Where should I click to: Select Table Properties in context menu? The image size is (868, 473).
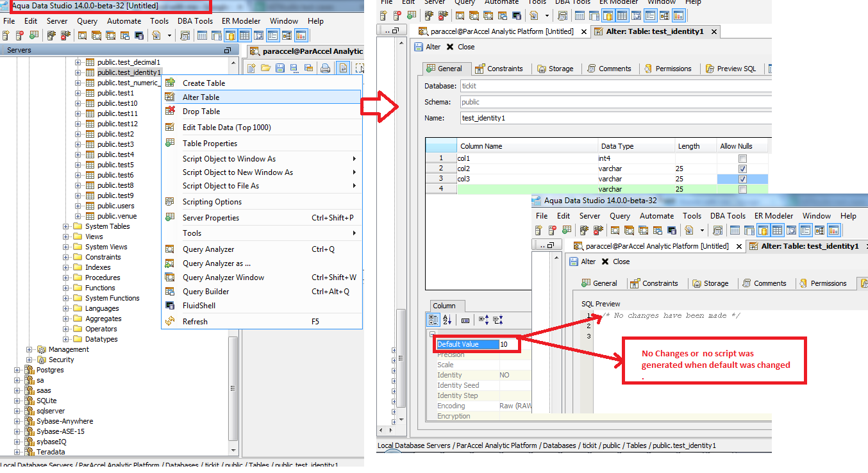tap(262, 144)
